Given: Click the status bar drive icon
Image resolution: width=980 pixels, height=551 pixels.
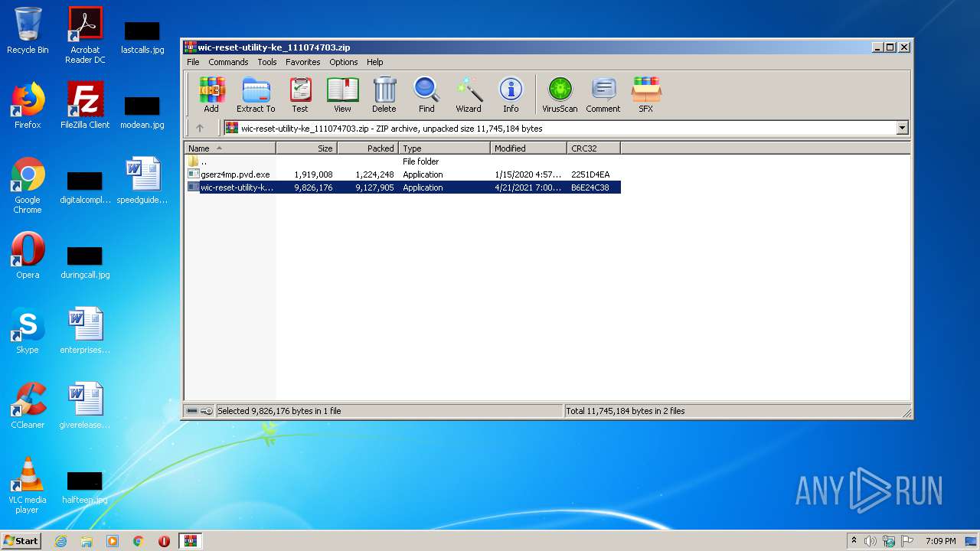Looking at the screenshot, I should pos(192,411).
